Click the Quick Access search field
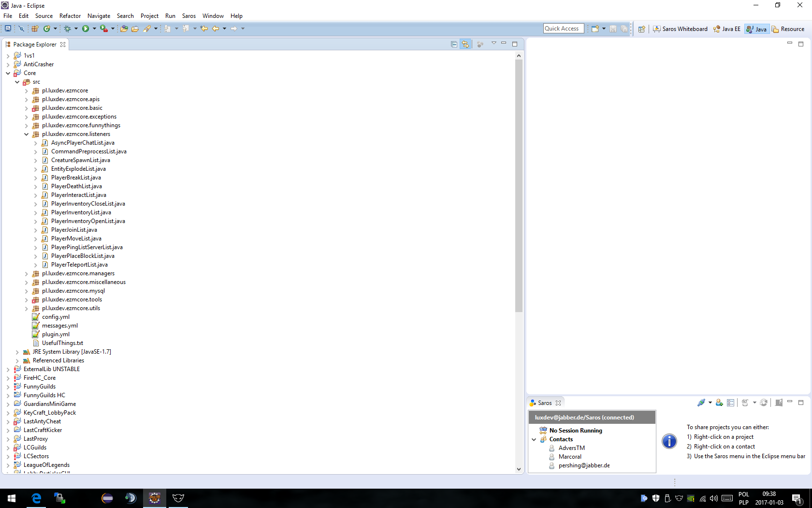 click(563, 29)
